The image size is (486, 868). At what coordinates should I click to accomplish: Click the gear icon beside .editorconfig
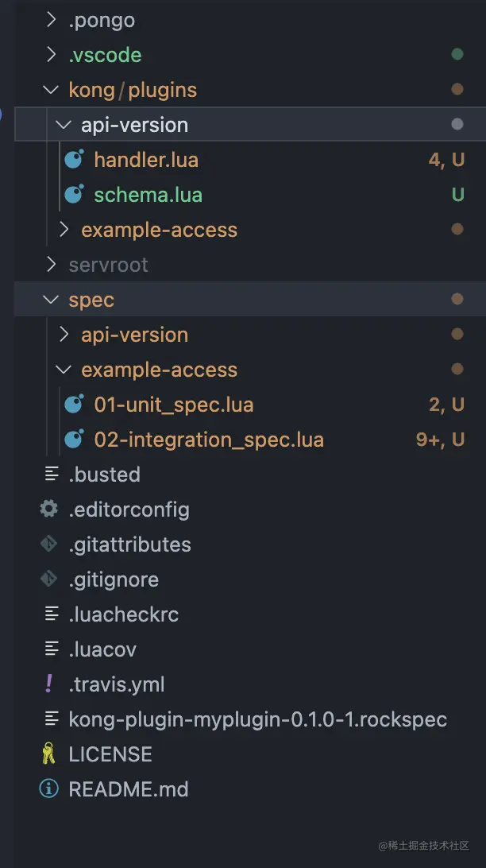49,510
